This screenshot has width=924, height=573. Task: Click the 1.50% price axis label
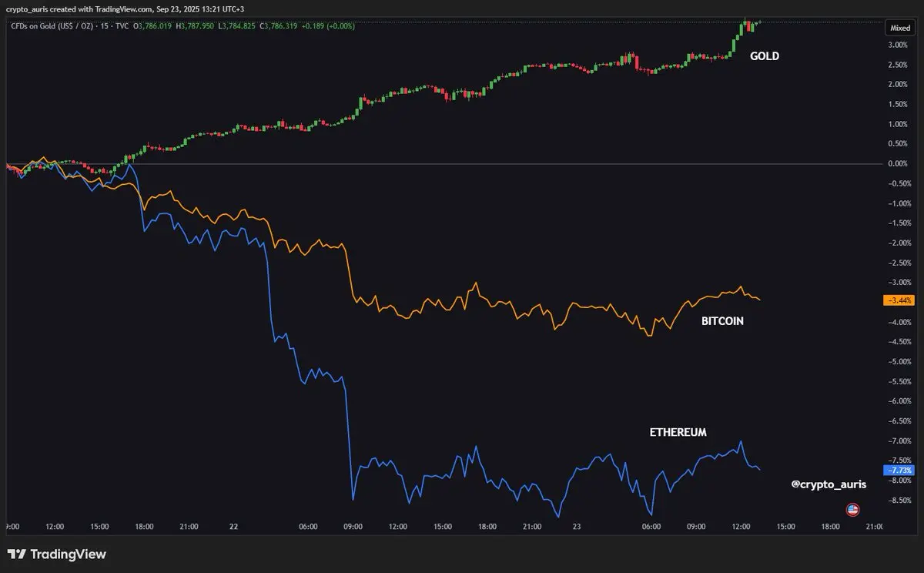point(897,104)
